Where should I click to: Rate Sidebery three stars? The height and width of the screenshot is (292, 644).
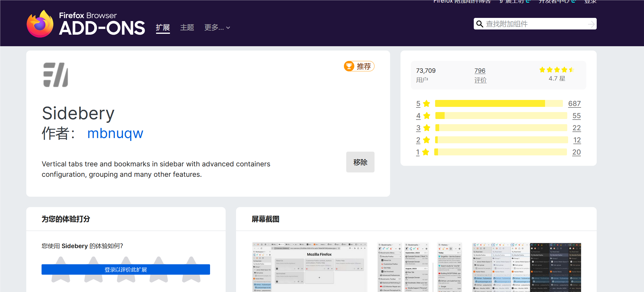pos(126,269)
